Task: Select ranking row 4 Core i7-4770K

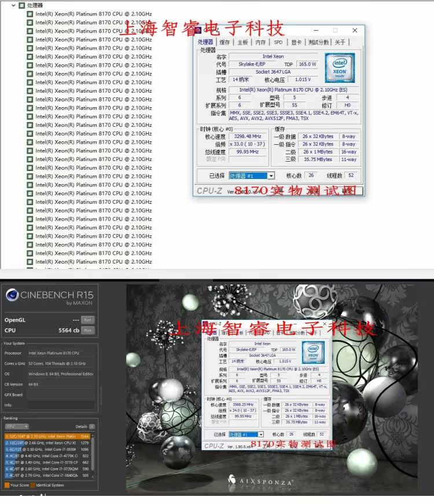Action: (x=47, y=456)
